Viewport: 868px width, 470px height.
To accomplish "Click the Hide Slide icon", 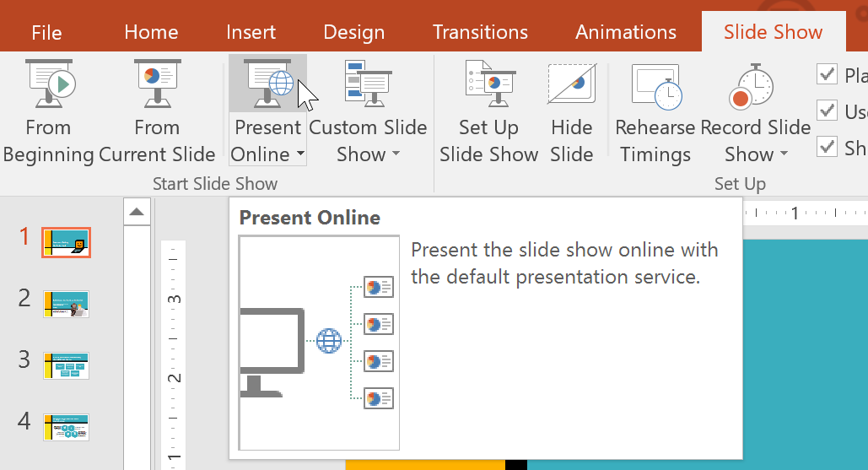I will point(571,85).
